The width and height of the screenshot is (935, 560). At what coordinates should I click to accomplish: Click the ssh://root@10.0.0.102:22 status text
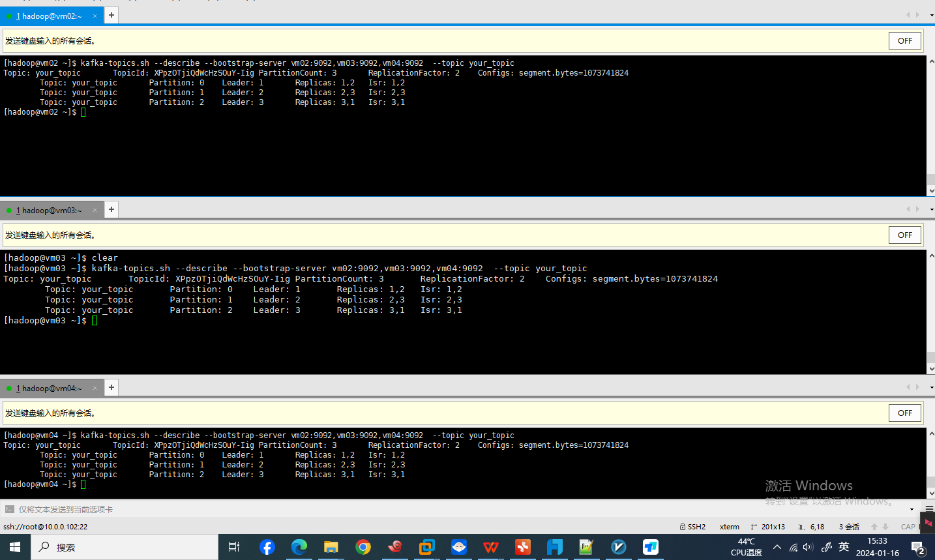tap(45, 527)
